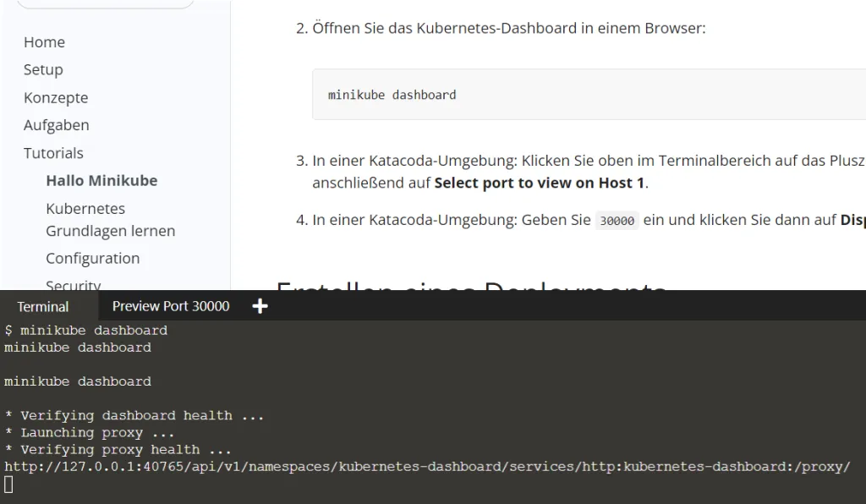Open the Configuration tutorial link
This screenshot has width=866, height=504.
(93, 259)
